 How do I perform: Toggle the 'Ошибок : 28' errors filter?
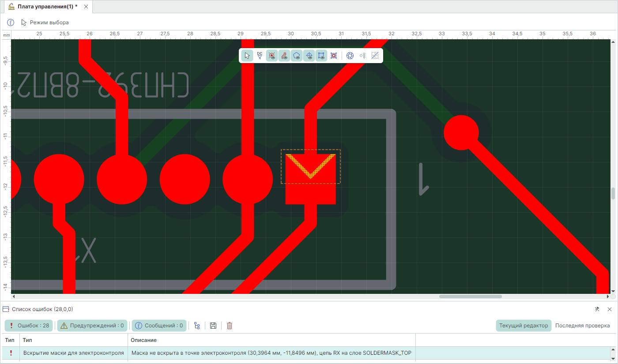pyautogui.click(x=29, y=326)
